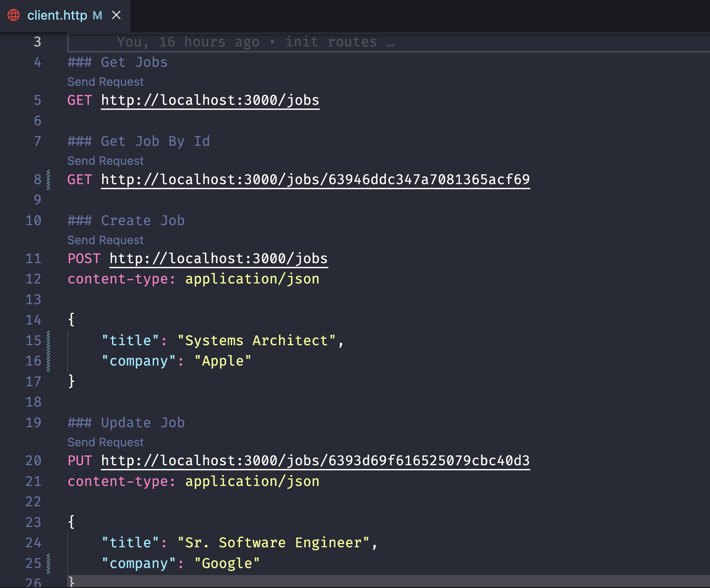Click the gutter change marker beside line 15
Image resolution: width=710 pixels, height=588 pixels.
coord(49,341)
